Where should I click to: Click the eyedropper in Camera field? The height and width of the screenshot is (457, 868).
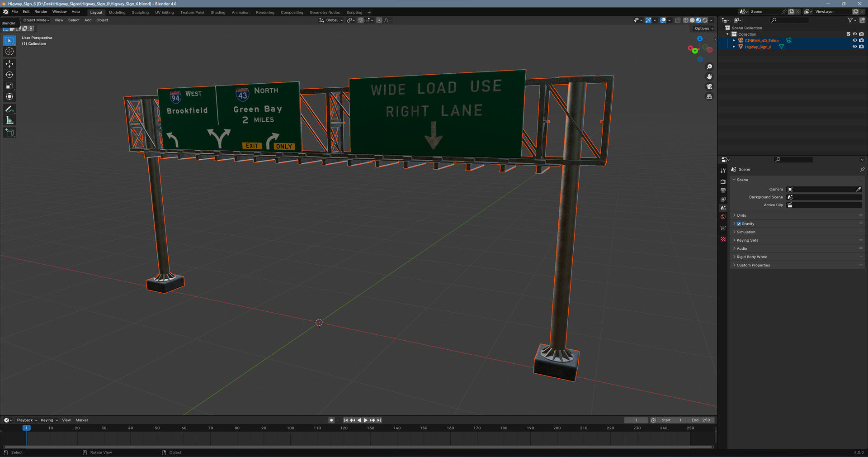pos(859,189)
